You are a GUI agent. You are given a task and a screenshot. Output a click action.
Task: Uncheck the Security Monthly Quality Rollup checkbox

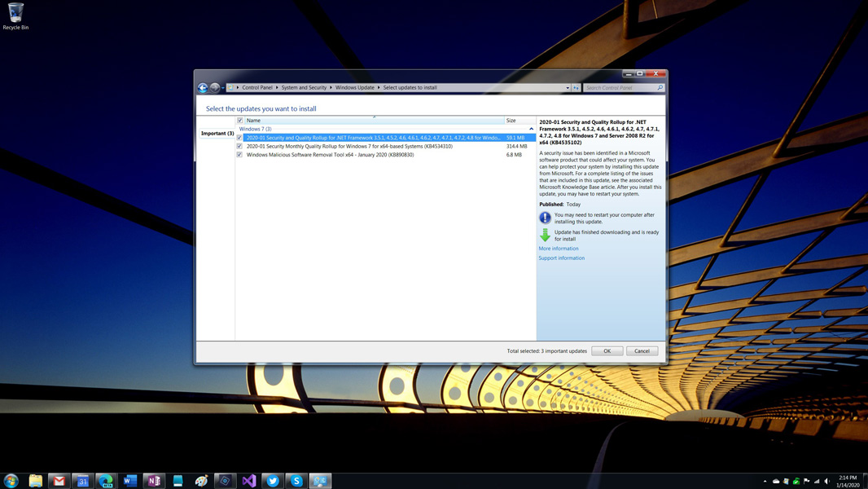click(239, 147)
